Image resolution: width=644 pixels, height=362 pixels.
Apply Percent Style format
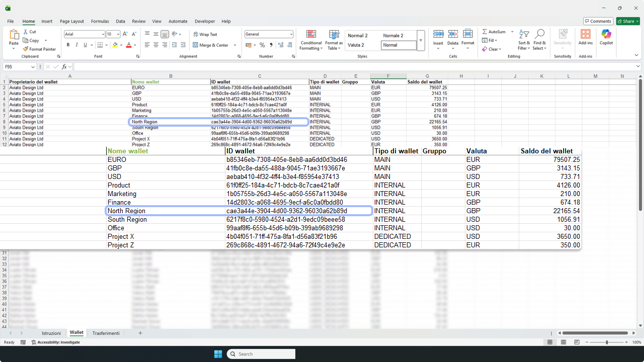(262, 45)
